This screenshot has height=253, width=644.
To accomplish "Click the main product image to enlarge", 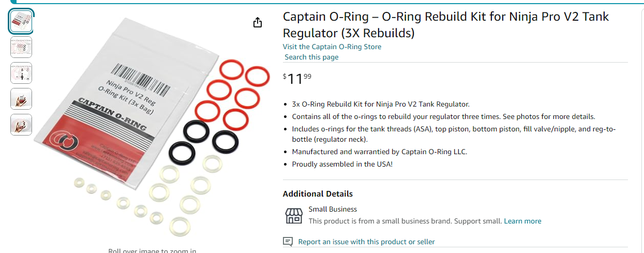I will tap(153, 127).
